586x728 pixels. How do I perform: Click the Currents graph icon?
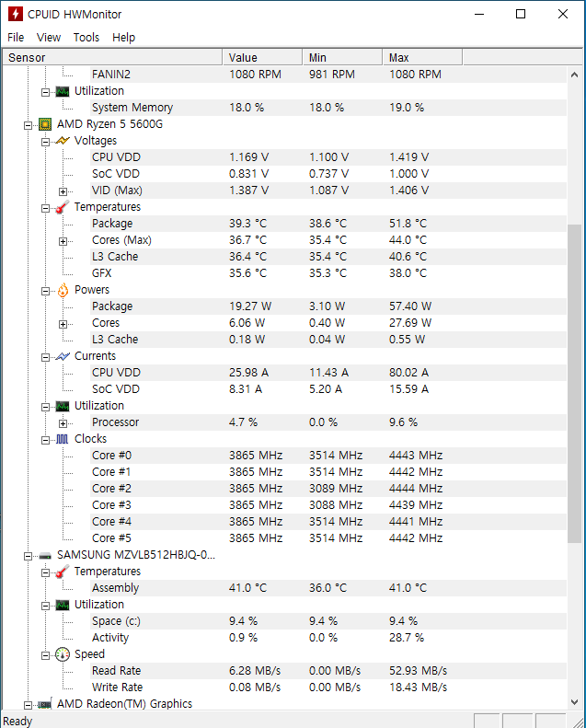click(63, 356)
